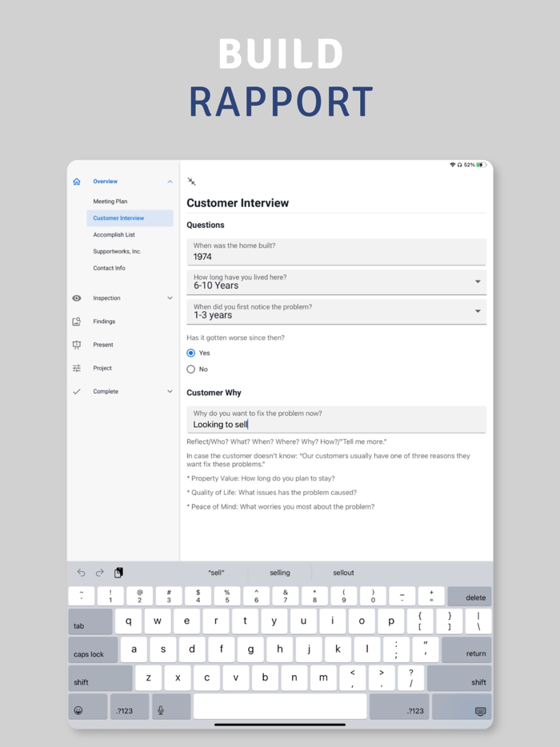560x747 pixels.
Task: Expand the Inspection section chevron
Action: click(x=170, y=298)
